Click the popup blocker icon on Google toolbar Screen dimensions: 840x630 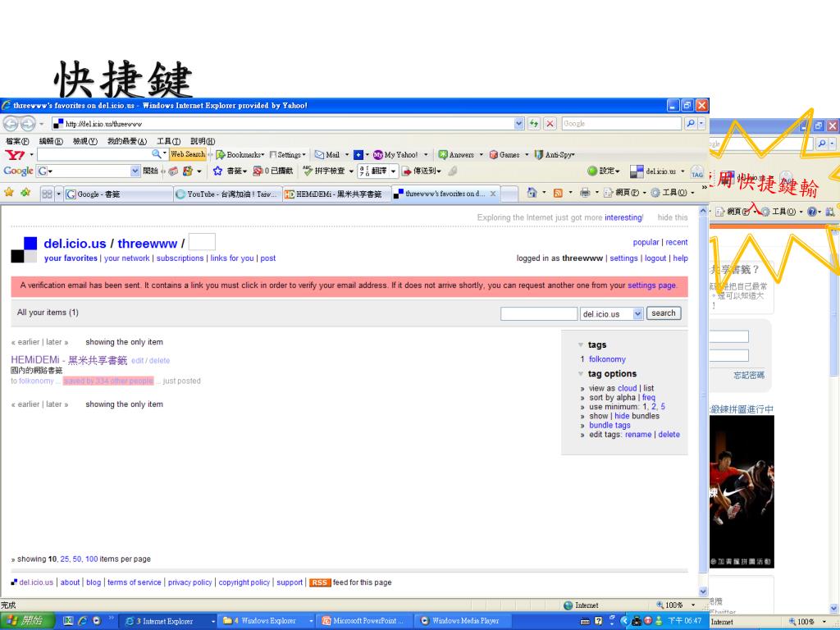(258, 171)
